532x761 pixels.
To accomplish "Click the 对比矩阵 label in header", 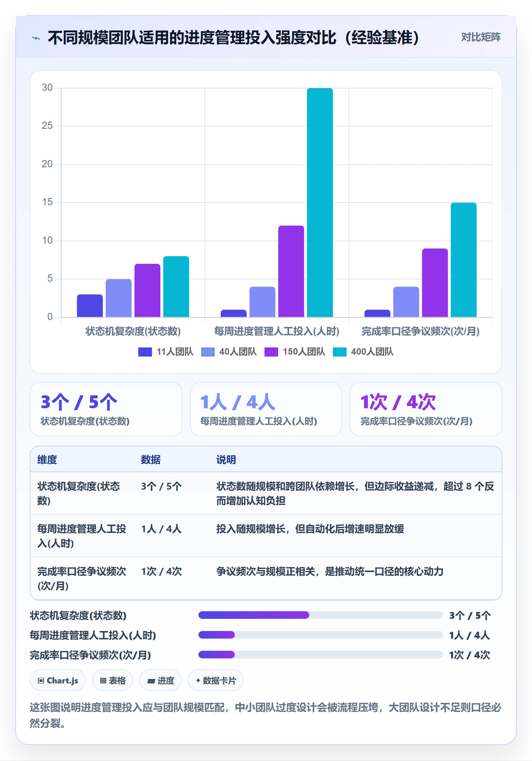I will (x=481, y=37).
